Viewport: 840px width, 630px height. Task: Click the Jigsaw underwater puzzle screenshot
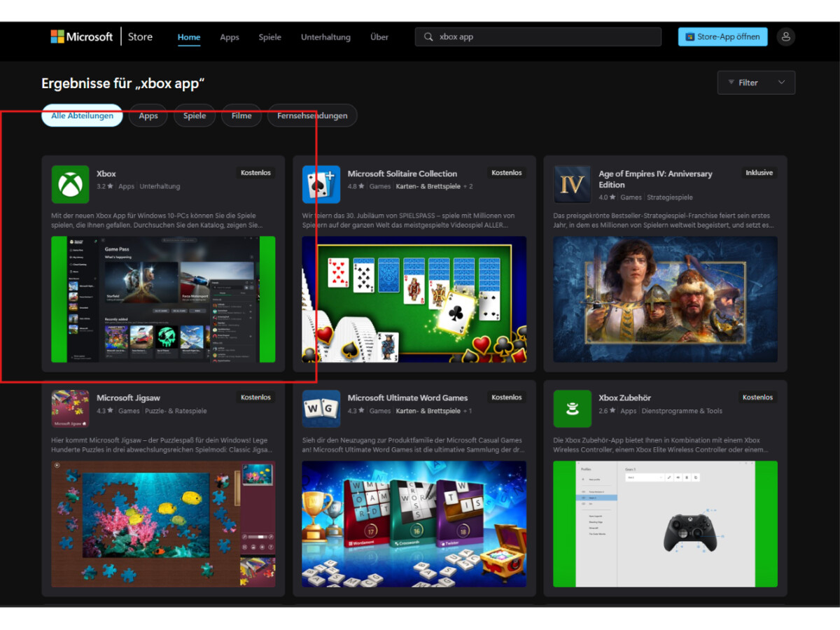(163, 524)
